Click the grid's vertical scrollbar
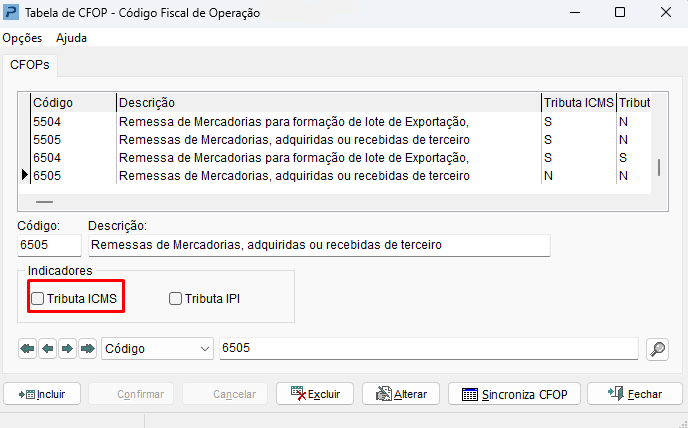Image resolution: width=688 pixels, height=428 pixels. tap(658, 167)
